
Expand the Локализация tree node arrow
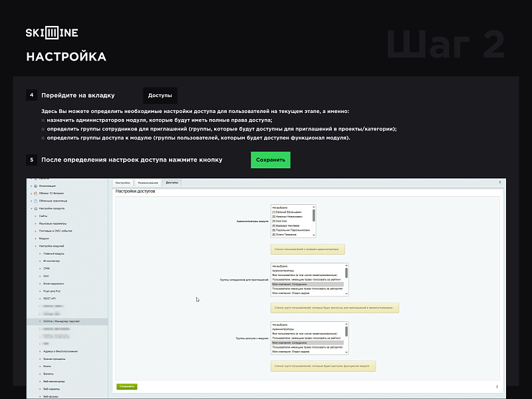click(31, 186)
